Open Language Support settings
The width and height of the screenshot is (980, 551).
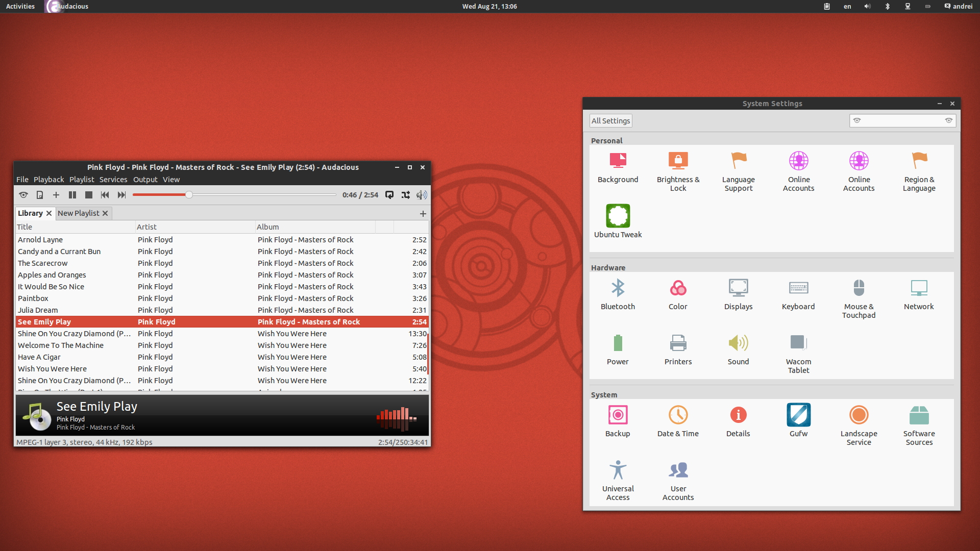click(x=739, y=172)
